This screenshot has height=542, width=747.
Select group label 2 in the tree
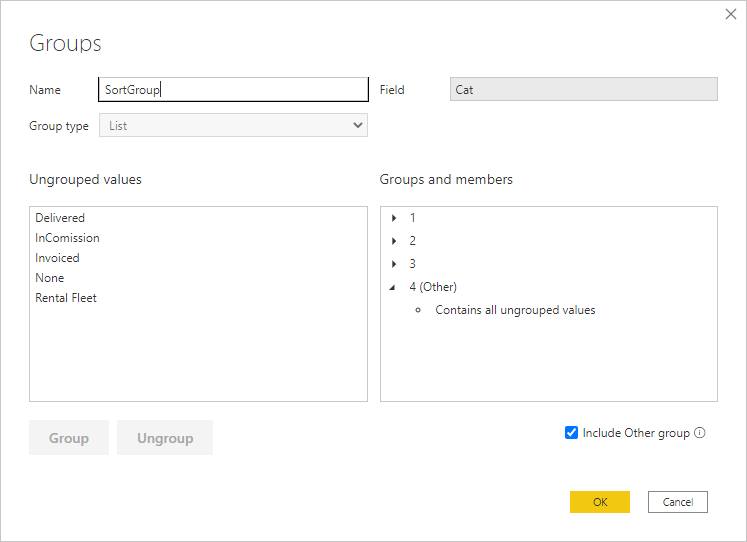[x=413, y=241]
